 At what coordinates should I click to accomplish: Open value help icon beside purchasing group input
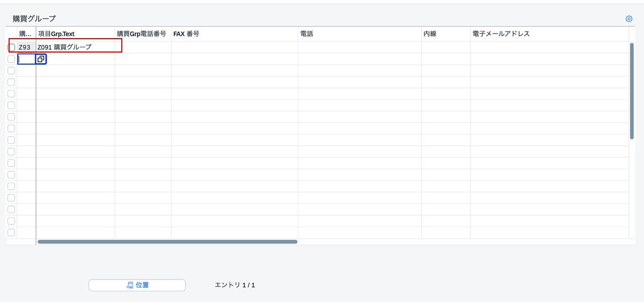pyautogui.click(x=41, y=59)
